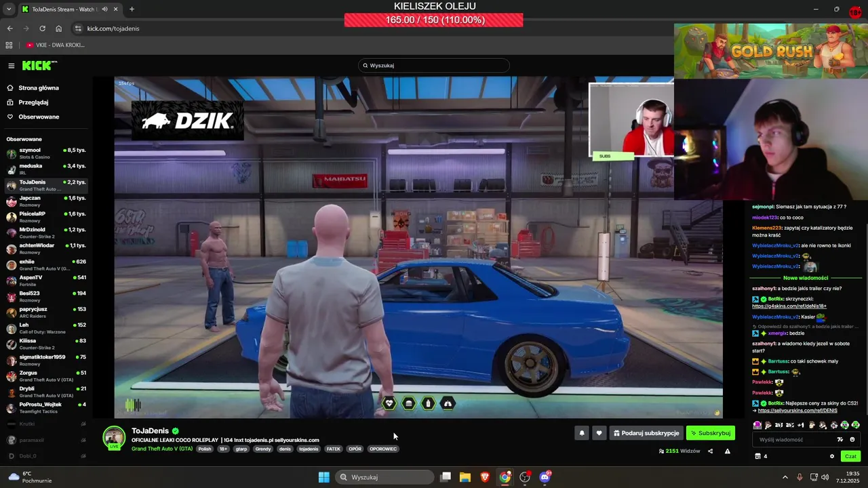The width and height of the screenshot is (868, 488).
Task: Click the Gold Rush banner overlay
Action: click(771, 51)
